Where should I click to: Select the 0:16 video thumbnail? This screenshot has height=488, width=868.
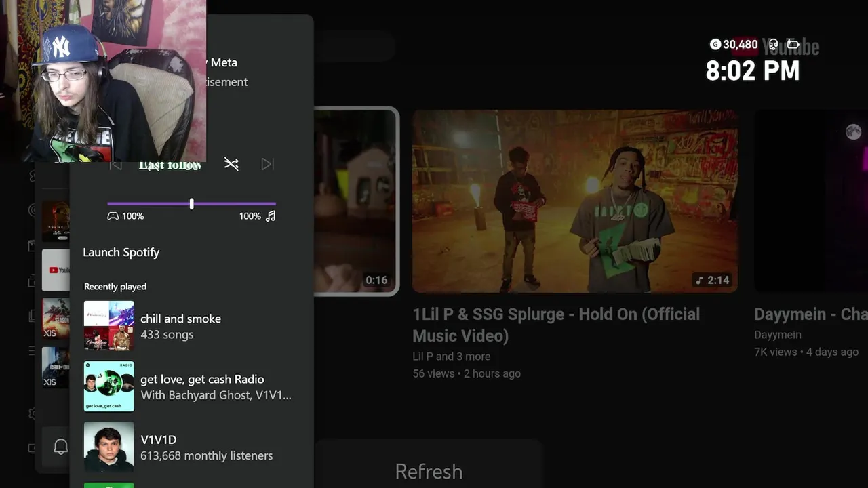[x=356, y=201]
